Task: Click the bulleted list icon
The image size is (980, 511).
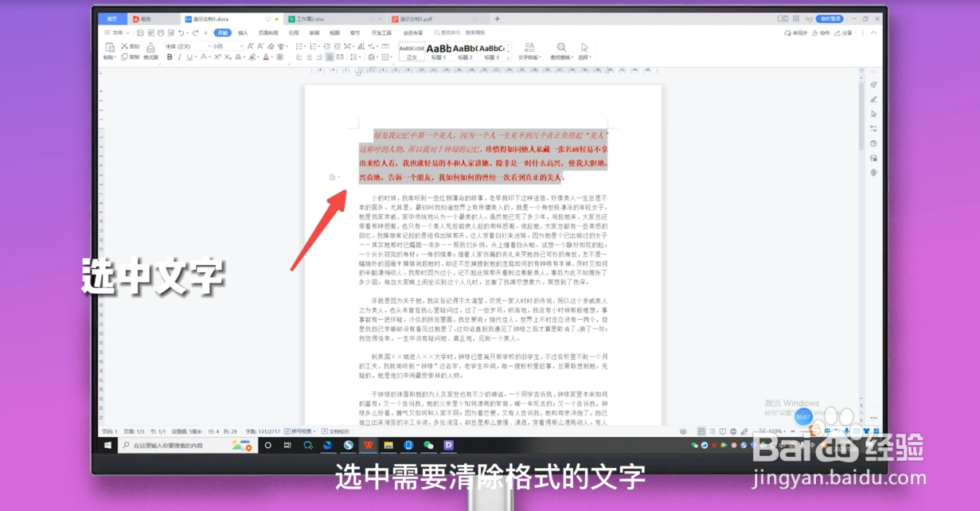Action: 299,46
